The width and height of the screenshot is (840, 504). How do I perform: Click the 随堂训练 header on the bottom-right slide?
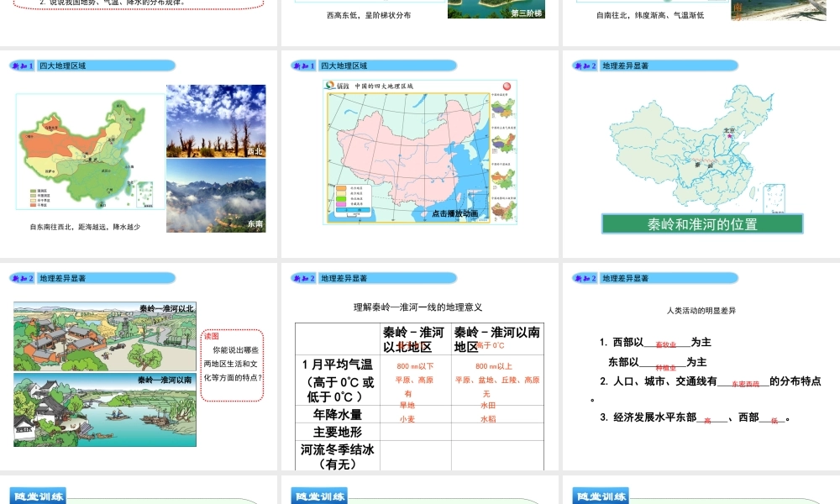(x=601, y=496)
